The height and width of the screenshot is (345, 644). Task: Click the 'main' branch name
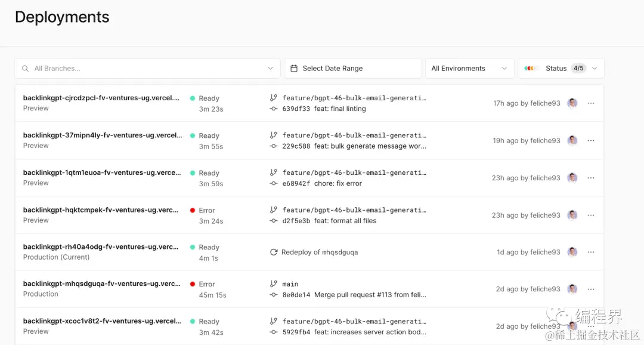tap(290, 284)
